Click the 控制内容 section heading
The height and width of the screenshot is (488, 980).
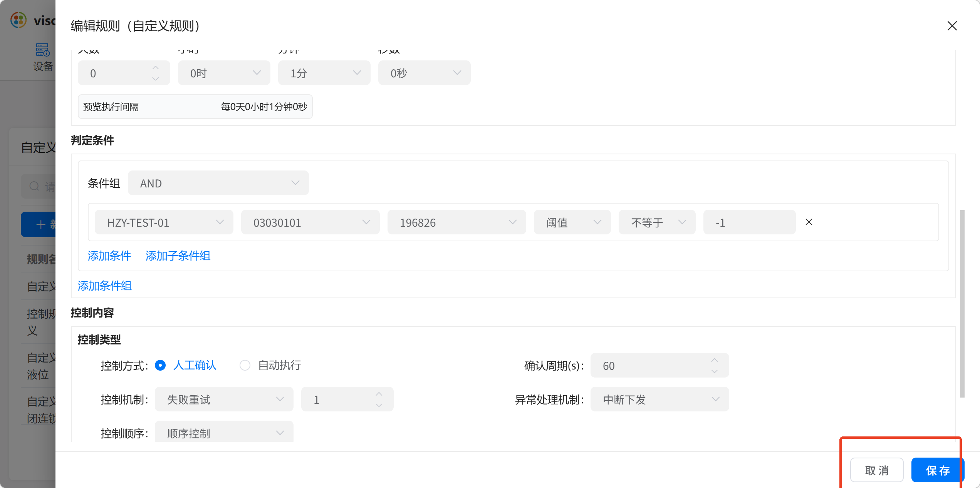tap(92, 313)
